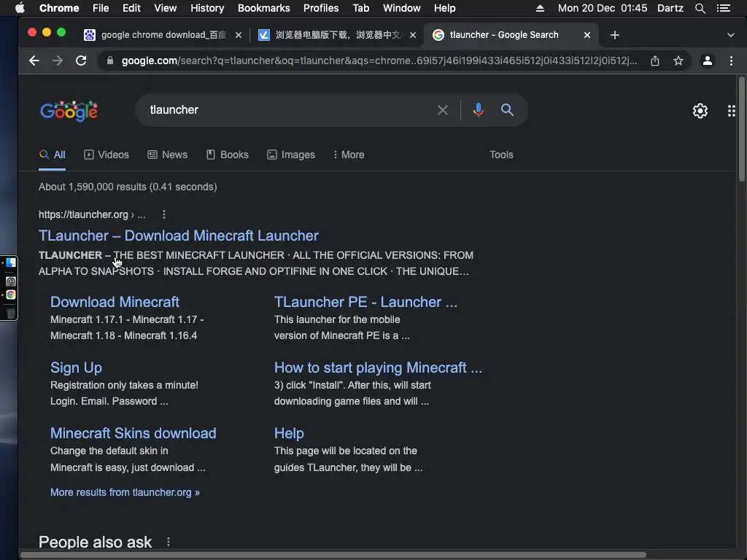This screenshot has width=747, height=560.
Task: Open the TLauncher PE - Launcher sitelink
Action: tap(365, 302)
